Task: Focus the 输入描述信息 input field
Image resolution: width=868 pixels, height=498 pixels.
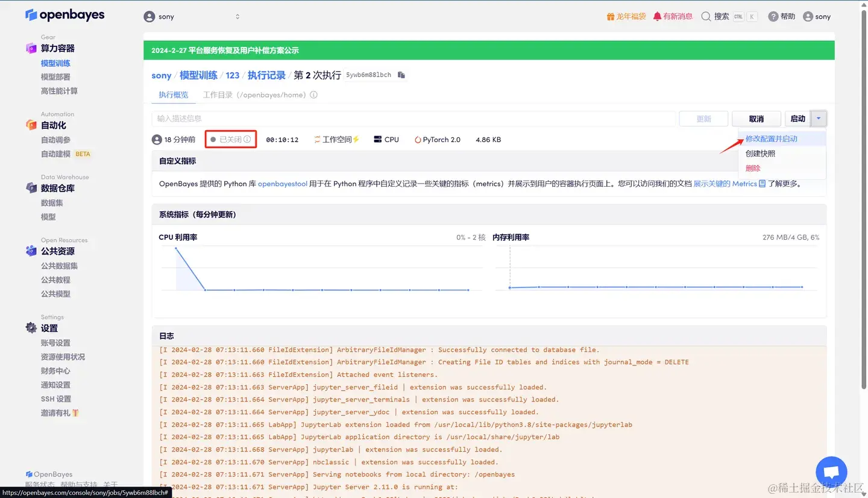Action: click(x=414, y=119)
